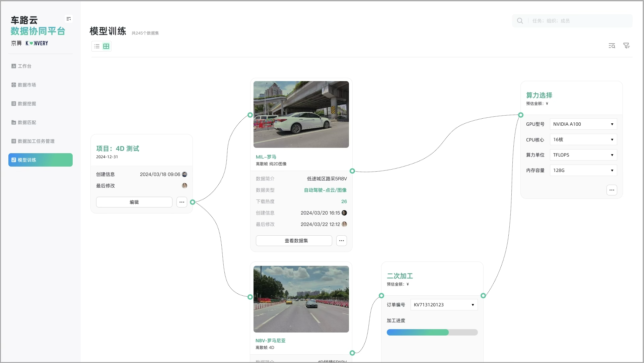Viewport: 644px width, 363px height.
Task: Go to 数据市场 in sidebar
Action: coord(27,85)
